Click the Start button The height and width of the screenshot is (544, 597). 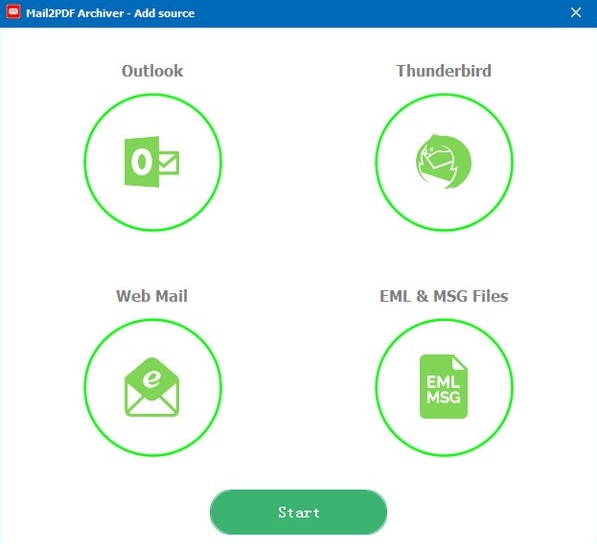pyautogui.click(x=298, y=512)
